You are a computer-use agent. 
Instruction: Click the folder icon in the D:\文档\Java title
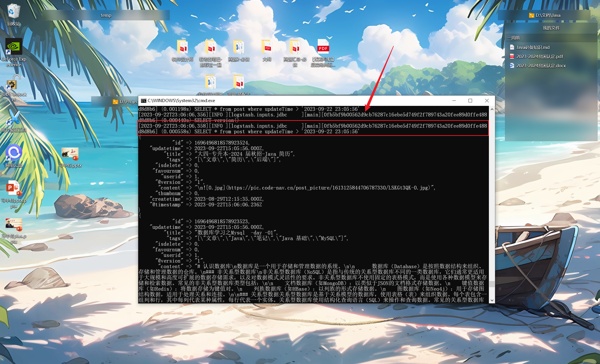pyautogui.click(x=531, y=15)
